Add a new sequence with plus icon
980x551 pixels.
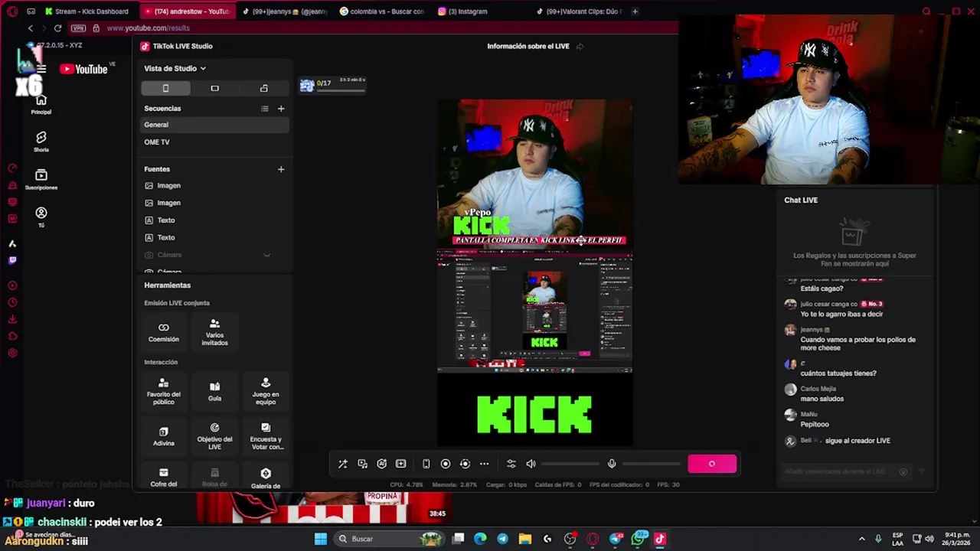click(x=281, y=109)
